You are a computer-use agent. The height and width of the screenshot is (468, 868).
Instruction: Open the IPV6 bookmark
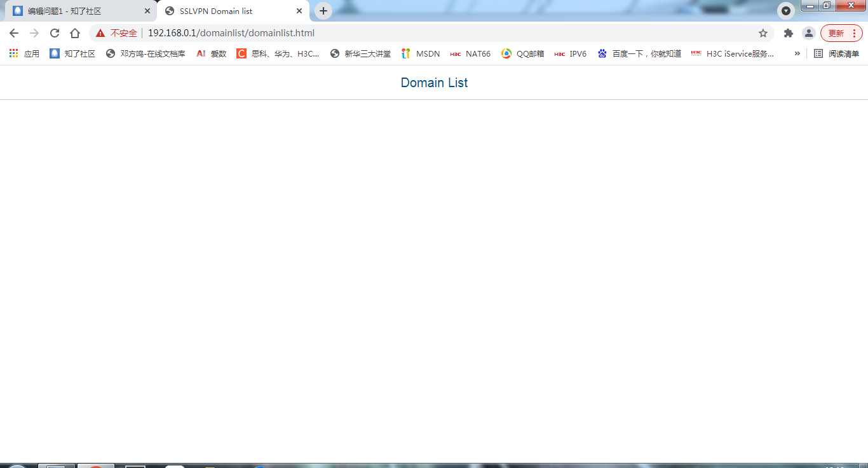[x=571, y=53]
